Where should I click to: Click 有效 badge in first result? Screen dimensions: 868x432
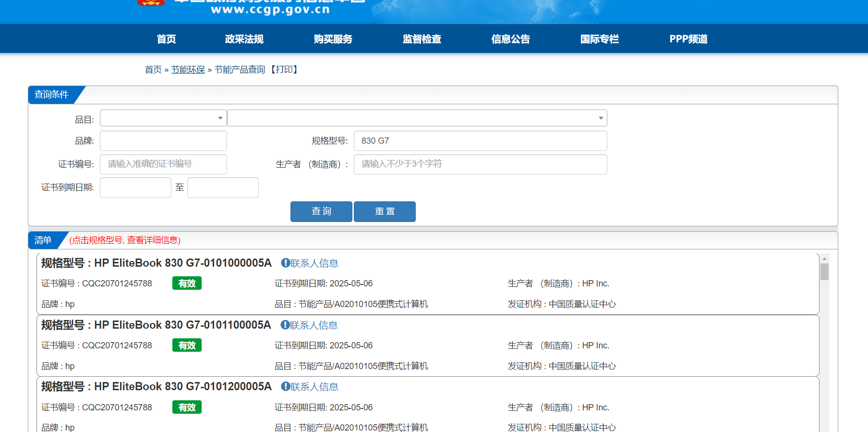pyautogui.click(x=187, y=284)
